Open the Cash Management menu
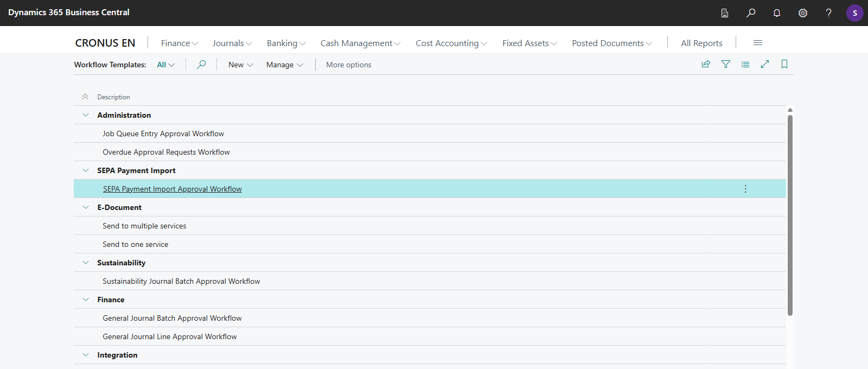868x369 pixels. coord(360,43)
